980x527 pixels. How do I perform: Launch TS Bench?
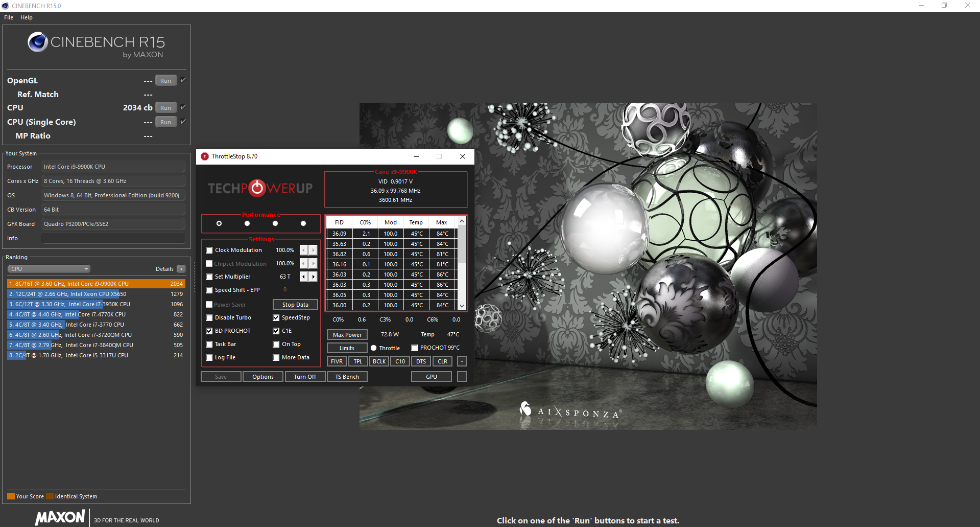(347, 377)
